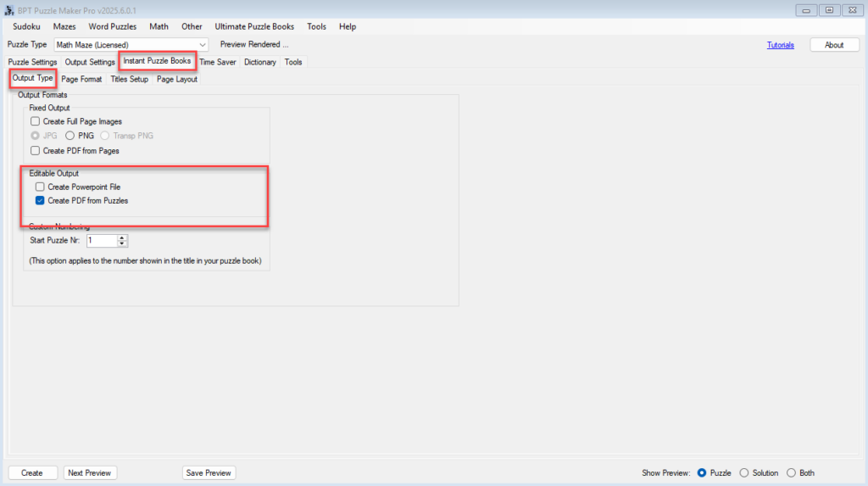This screenshot has height=486, width=868.
Task: Increase Start Puzzle Nr with up arrow
Action: pyautogui.click(x=122, y=237)
